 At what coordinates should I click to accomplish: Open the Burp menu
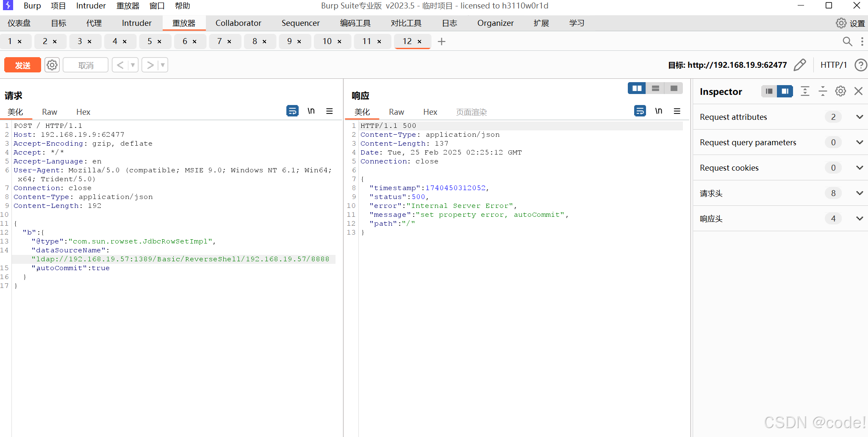32,6
